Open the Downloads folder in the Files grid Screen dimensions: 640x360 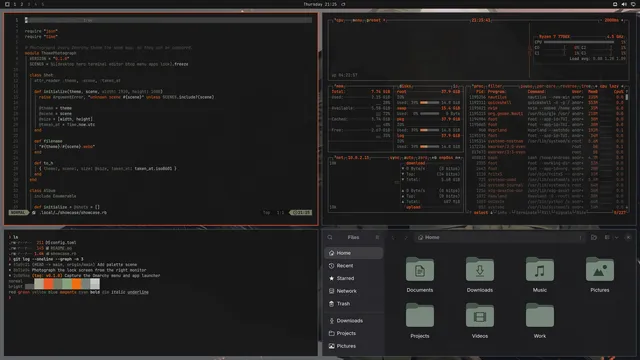pyautogui.click(x=480, y=274)
